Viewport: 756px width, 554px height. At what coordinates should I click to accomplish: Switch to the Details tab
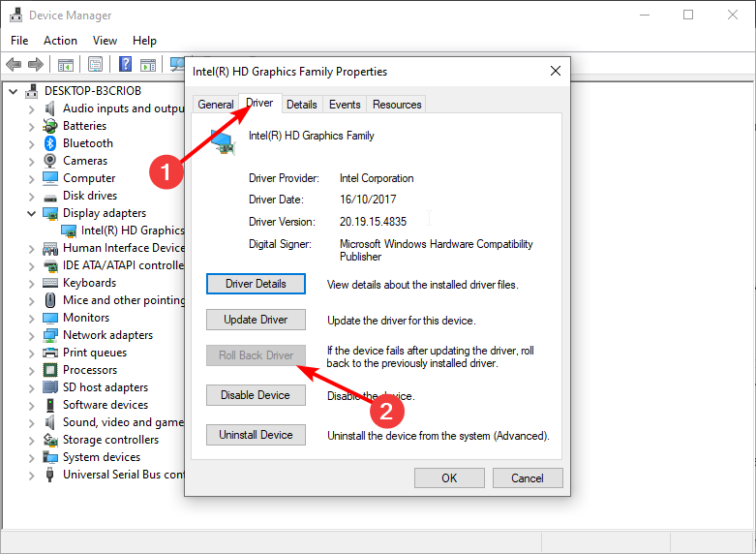tap(302, 105)
